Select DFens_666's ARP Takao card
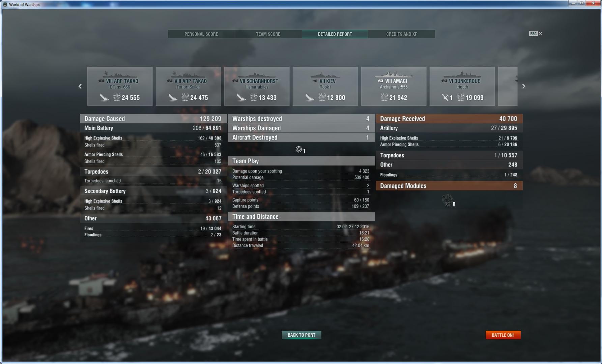Image resolution: width=602 pixels, height=364 pixels. click(120, 86)
